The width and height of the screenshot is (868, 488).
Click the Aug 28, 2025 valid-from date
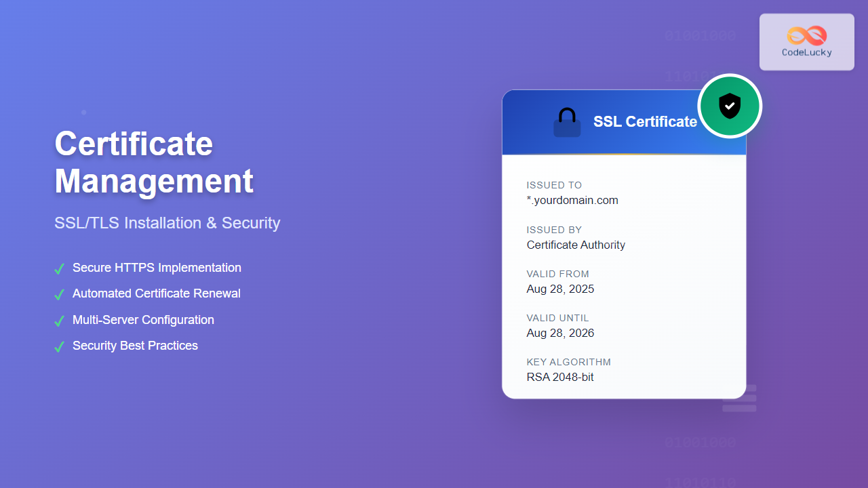[x=560, y=289]
